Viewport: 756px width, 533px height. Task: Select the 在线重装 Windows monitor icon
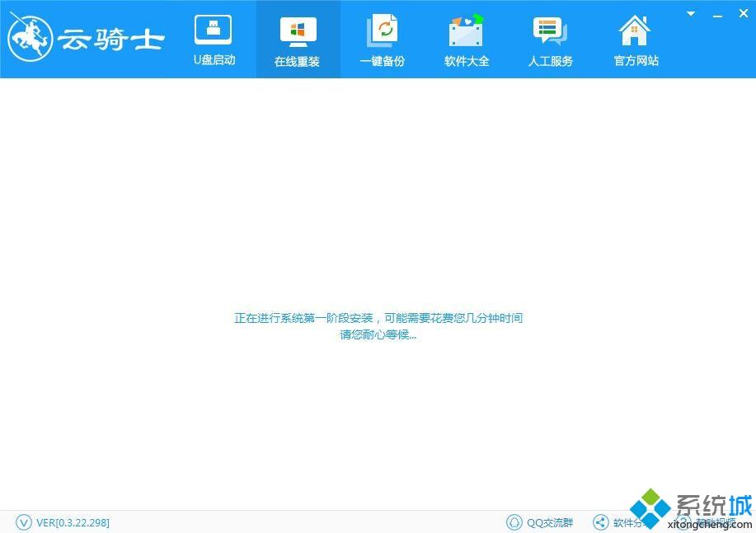pos(298,30)
